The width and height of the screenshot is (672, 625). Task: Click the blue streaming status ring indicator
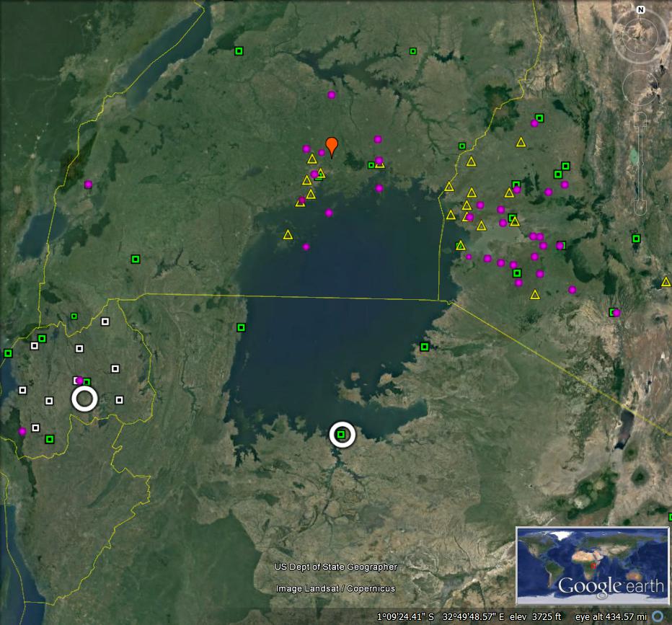658,616
